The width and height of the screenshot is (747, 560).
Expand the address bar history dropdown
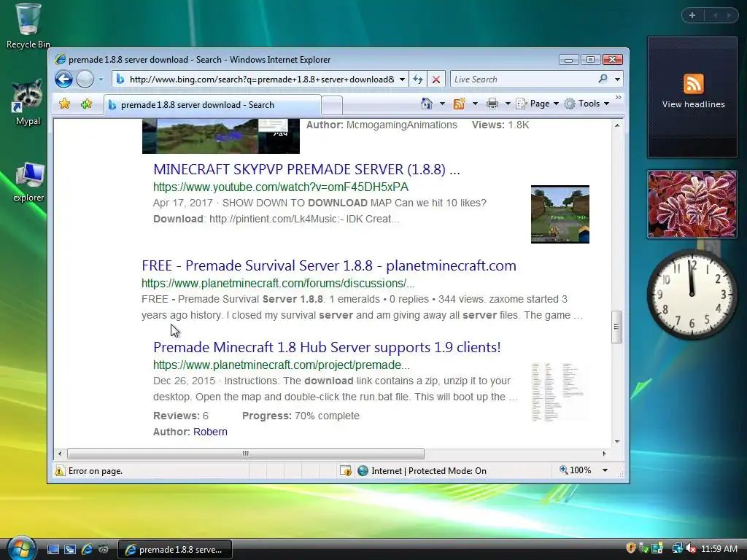point(402,79)
